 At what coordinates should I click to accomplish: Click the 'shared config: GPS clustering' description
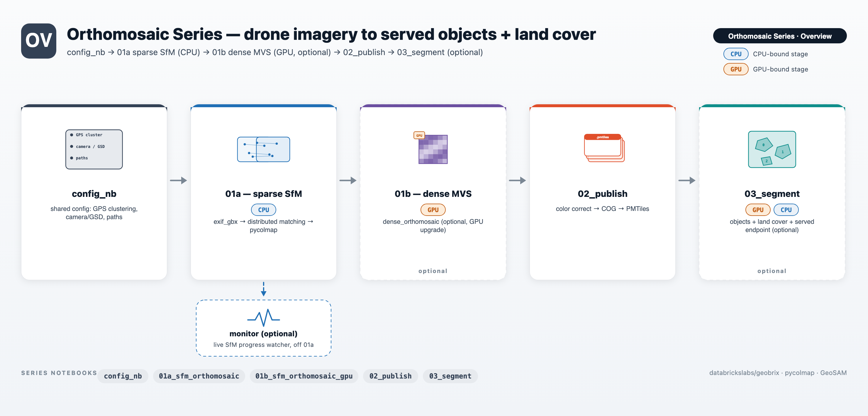pyautogui.click(x=94, y=213)
